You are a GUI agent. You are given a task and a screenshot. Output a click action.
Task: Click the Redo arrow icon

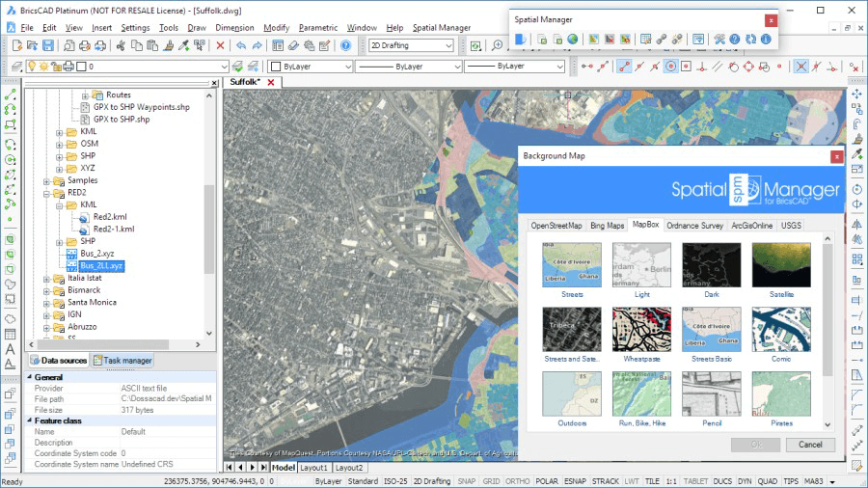[257, 45]
